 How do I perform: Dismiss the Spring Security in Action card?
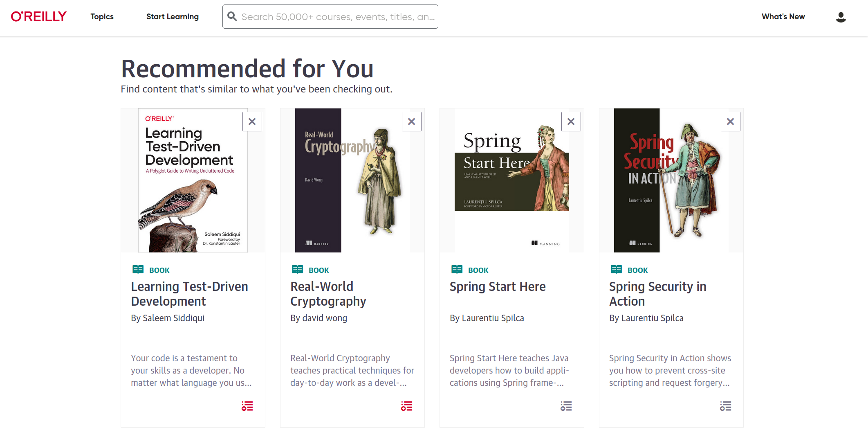731,122
